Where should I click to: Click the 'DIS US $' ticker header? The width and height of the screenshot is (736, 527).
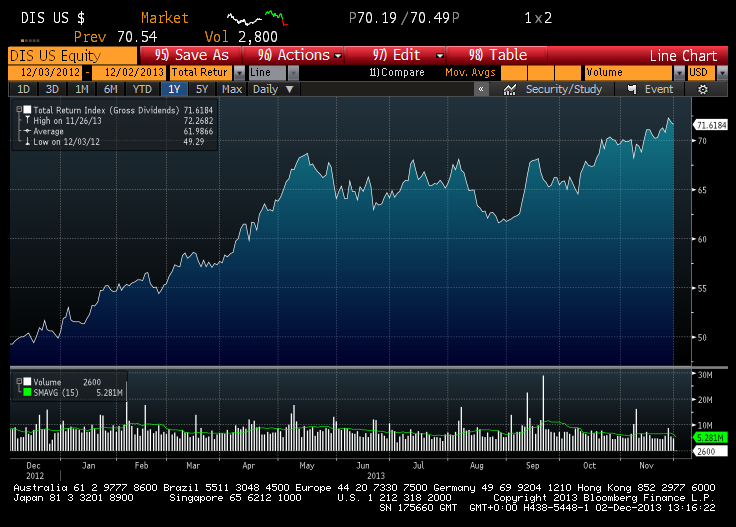[53, 18]
